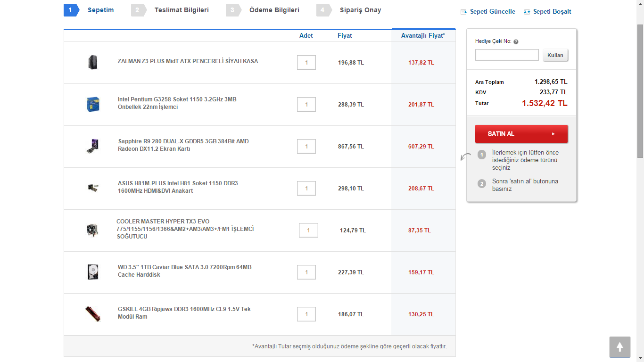
Task: Select the Teslimat Bilgileri step tab
Action: point(181,10)
